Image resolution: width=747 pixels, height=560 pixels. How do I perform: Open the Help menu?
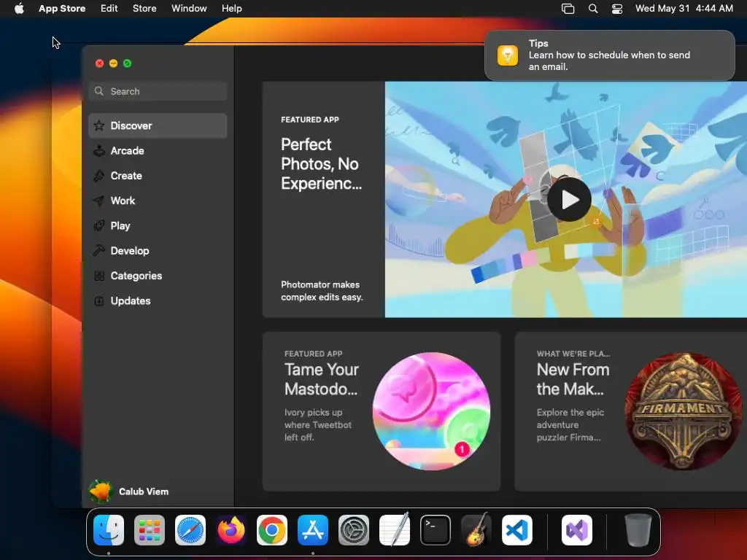point(231,8)
